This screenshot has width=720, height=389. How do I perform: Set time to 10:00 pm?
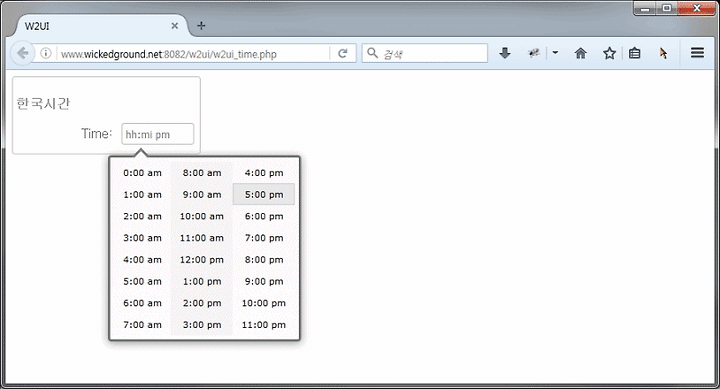coord(264,303)
